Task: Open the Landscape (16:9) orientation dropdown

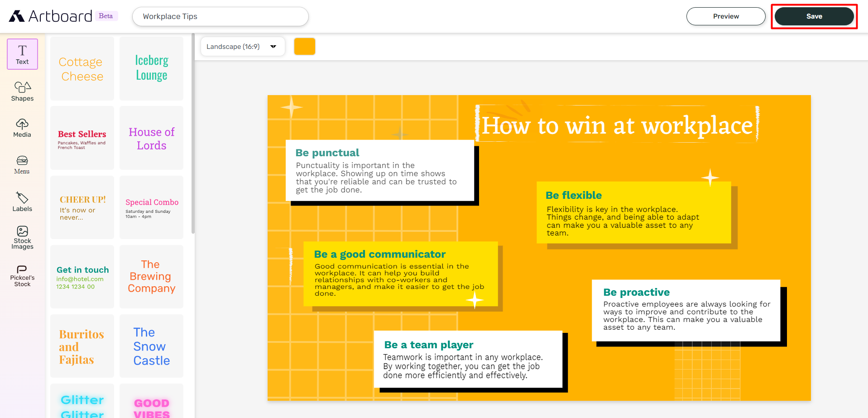Action: coord(243,47)
